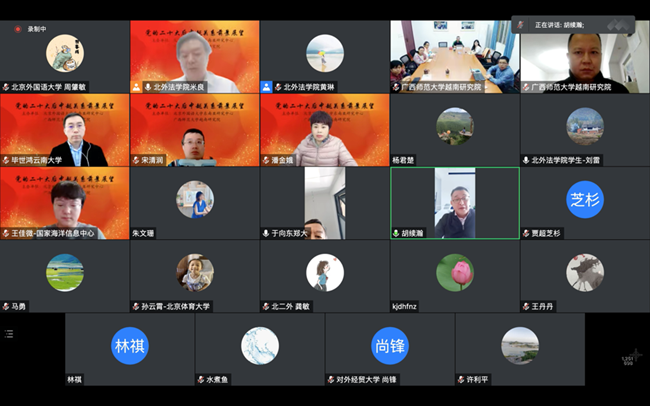Image resolution: width=650 pixels, height=406 pixels.
Task: Select 于向东郑大's video feed
Action: (325, 203)
